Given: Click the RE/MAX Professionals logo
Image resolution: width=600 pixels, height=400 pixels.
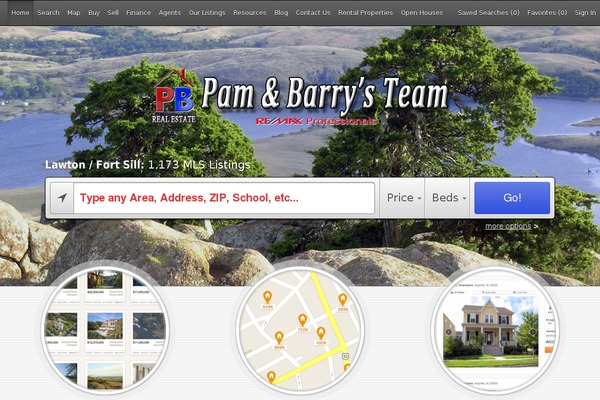Looking at the screenshot, I should pyautogui.click(x=316, y=121).
